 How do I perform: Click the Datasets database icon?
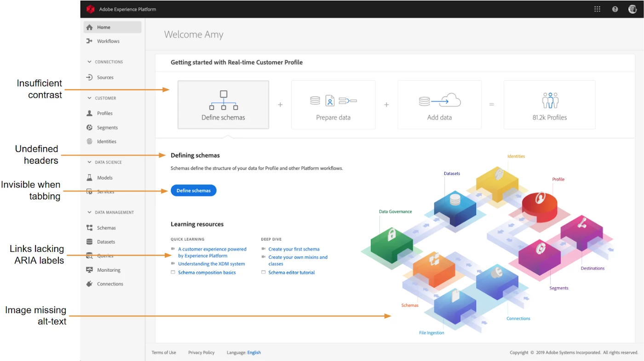pyautogui.click(x=90, y=242)
